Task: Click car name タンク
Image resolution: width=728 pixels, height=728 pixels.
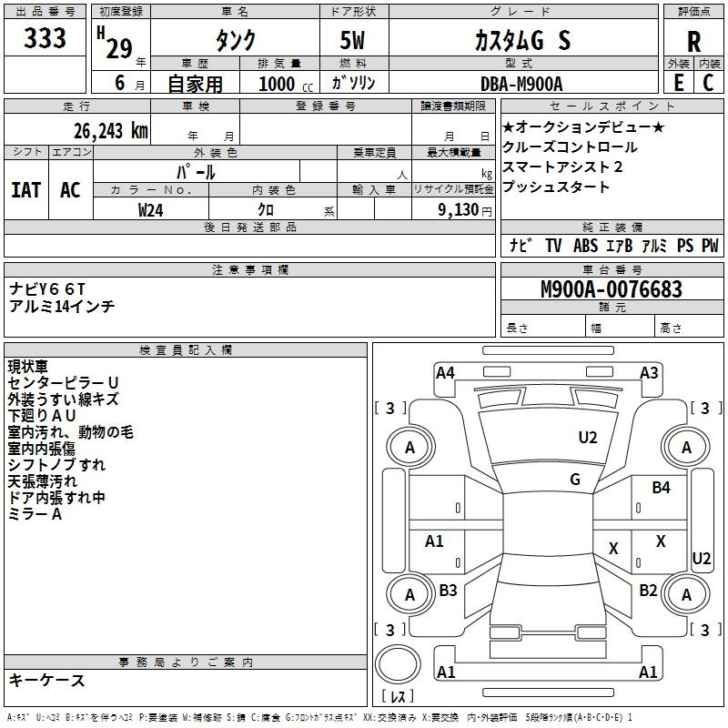Action: [x=236, y=40]
